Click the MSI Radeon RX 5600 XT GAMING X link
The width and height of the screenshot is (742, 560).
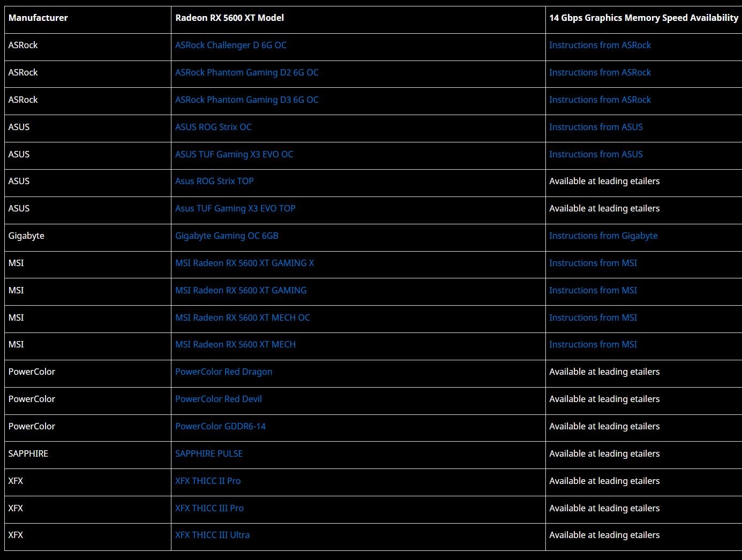(244, 263)
